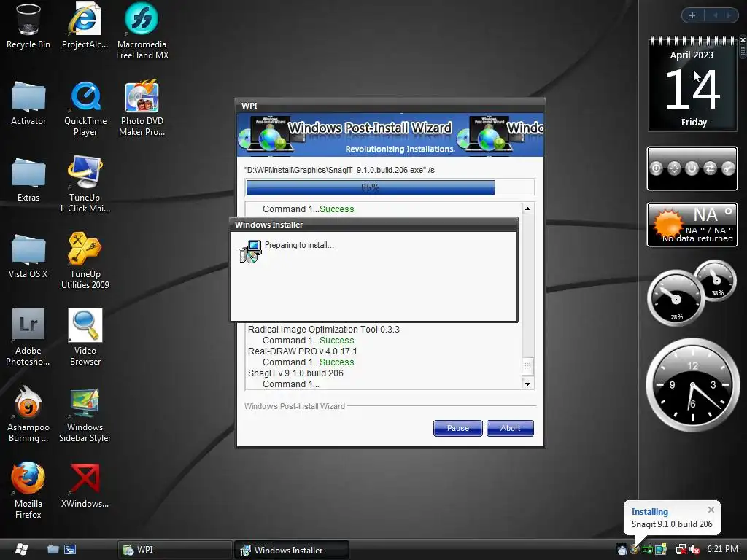Image resolution: width=747 pixels, height=560 pixels.
Task: Click the WPI log scrollbar up arrow
Action: click(527, 209)
